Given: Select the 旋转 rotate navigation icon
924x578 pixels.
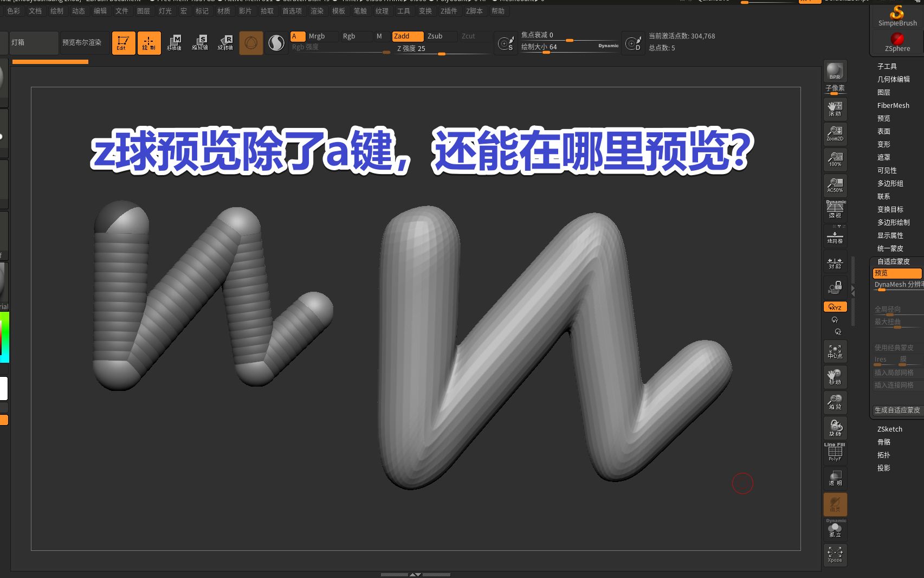Looking at the screenshot, I should pos(835,428).
